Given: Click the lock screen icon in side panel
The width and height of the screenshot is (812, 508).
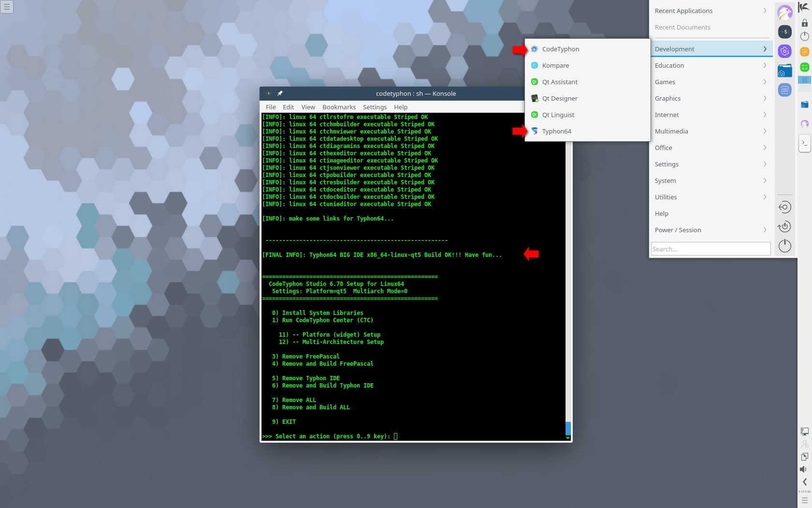Looking at the screenshot, I should (804, 23).
